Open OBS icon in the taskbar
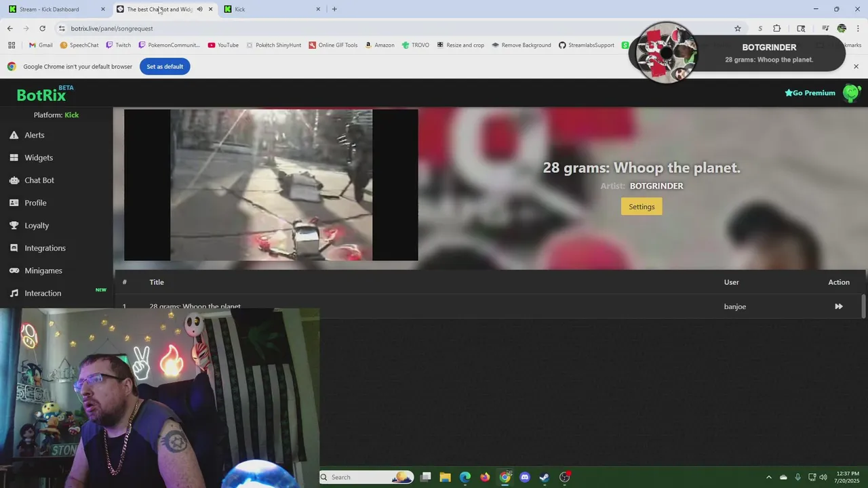868x488 pixels. pos(565,477)
